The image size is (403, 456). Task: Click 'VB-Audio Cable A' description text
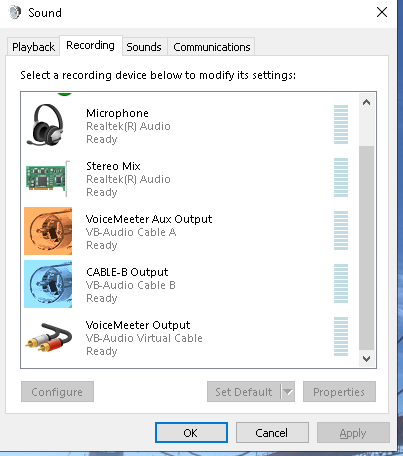(x=131, y=232)
